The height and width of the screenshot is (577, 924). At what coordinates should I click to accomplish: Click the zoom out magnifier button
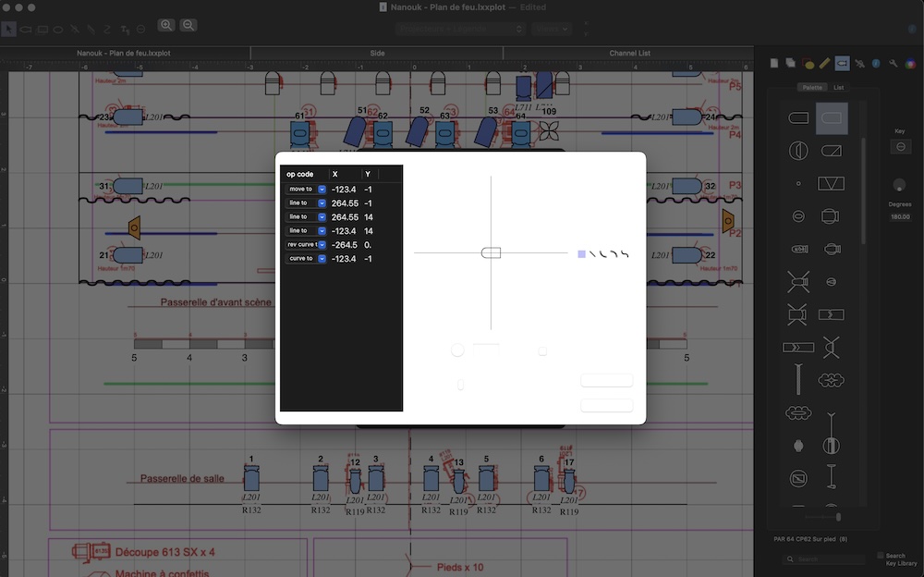click(x=188, y=25)
